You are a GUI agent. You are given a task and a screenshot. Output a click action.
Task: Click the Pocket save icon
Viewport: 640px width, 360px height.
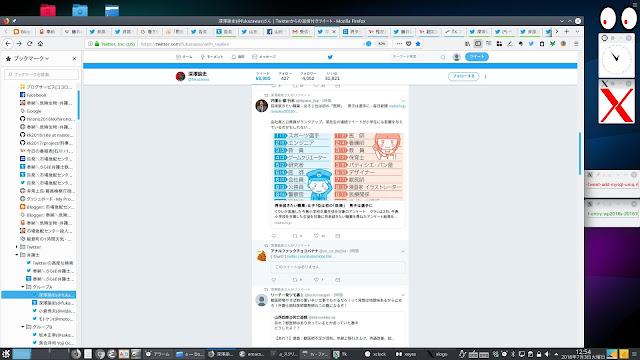tap(409, 44)
